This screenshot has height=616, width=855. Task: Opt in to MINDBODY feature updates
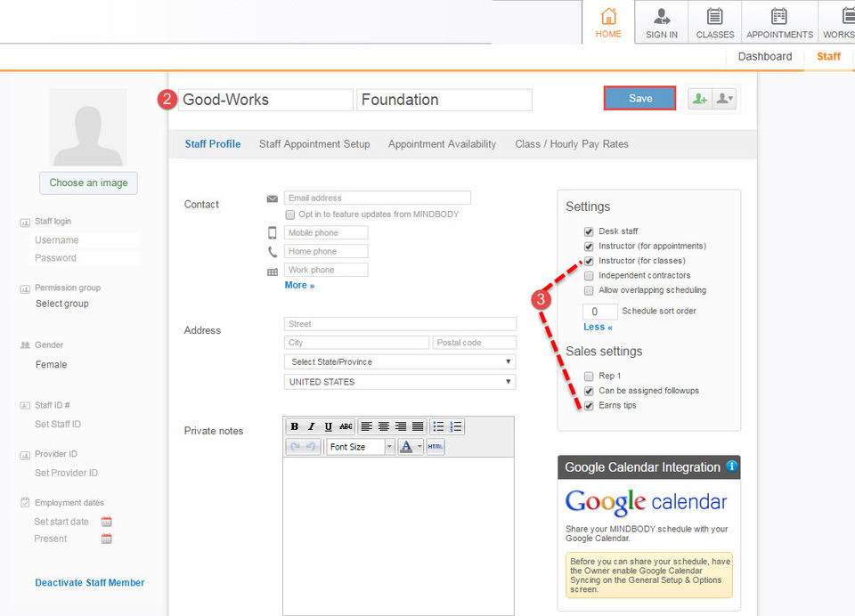[290, 215]
